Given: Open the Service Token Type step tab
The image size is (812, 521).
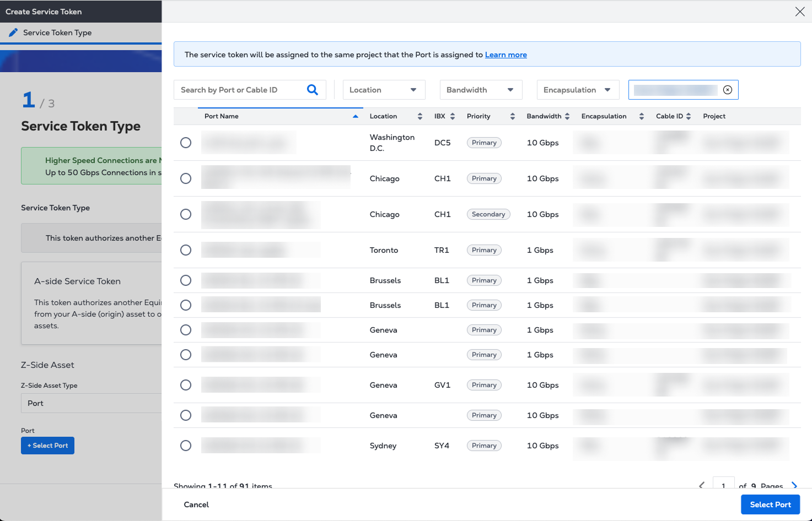Looking at the screenshot, I should tap(57, 32).
